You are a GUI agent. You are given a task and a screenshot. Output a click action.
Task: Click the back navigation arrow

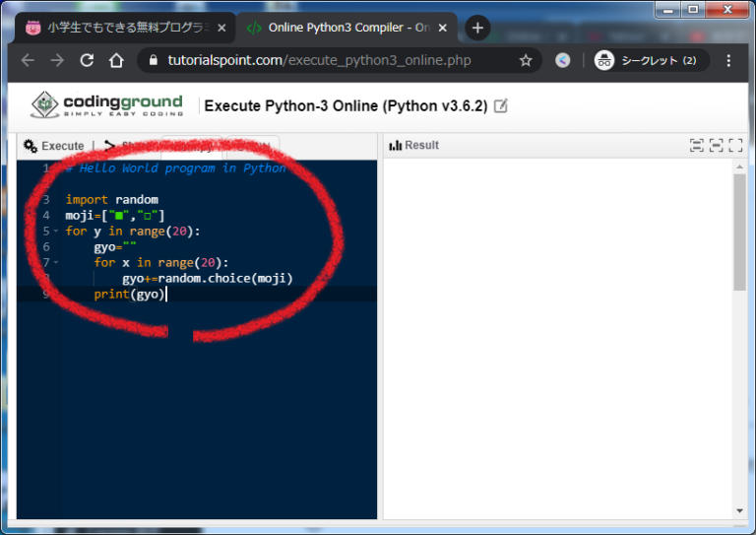(28, 60)
